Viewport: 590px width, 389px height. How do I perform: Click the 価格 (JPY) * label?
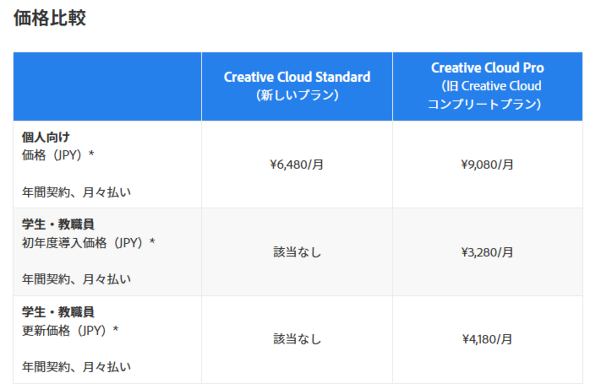tap(58, 155)
